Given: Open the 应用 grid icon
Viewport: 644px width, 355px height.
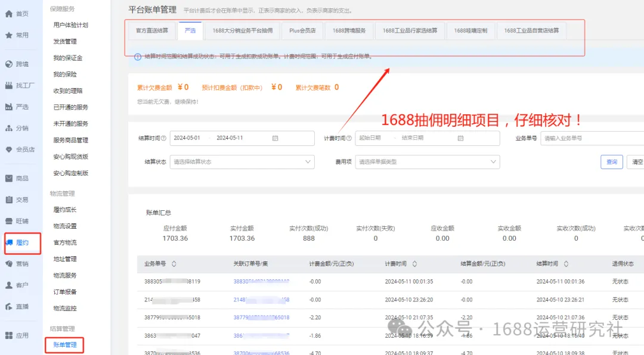Looking at the screenshot, I should tap(9, 335).
